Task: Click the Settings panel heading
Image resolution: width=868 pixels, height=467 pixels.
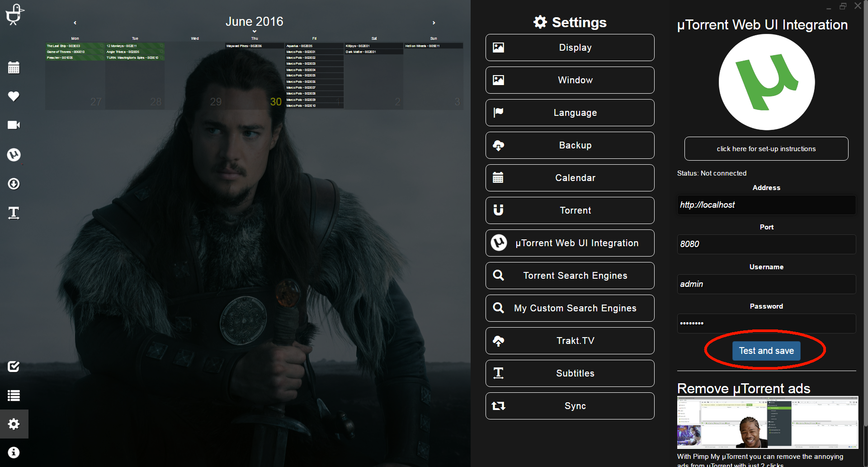Action: pyautogui.click(x=570, y=22)
